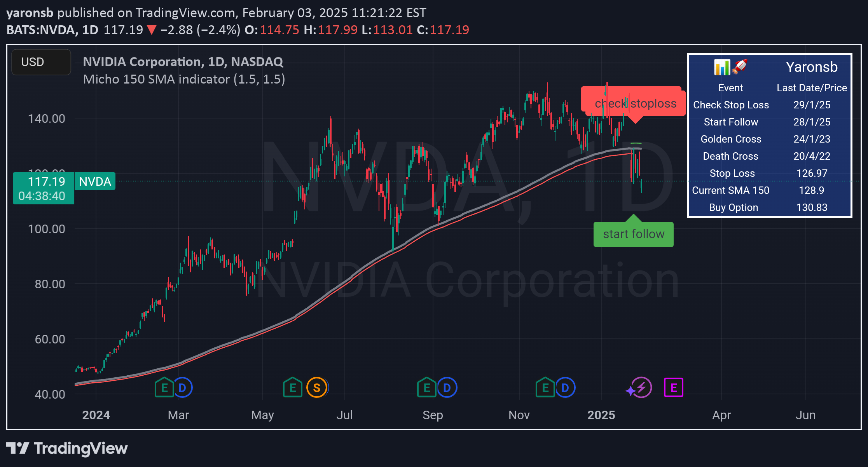
Task: Click the green 'start follow' chart label
Action: tap(634, 234)
